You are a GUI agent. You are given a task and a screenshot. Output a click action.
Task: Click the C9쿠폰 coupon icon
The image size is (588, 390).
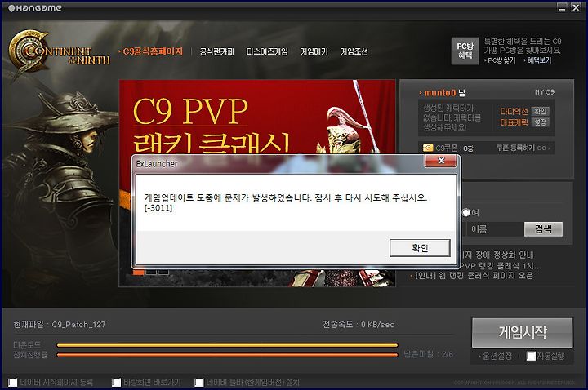tap(428, 148)
